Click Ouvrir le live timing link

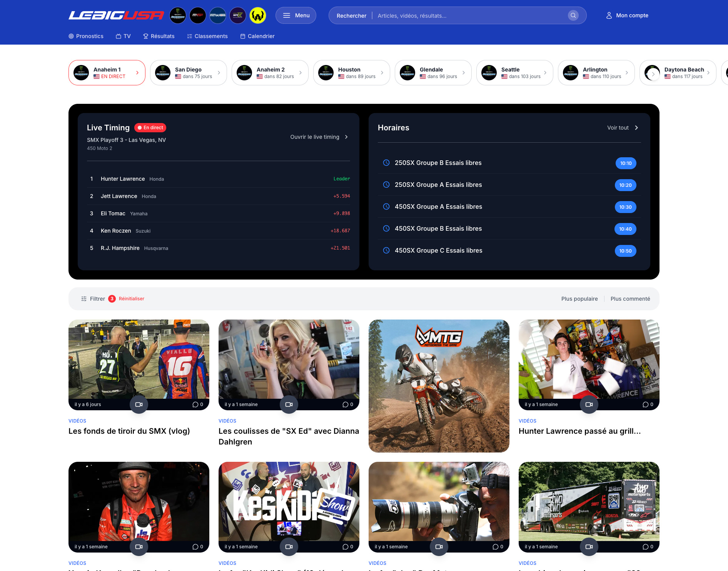point(319,137)
